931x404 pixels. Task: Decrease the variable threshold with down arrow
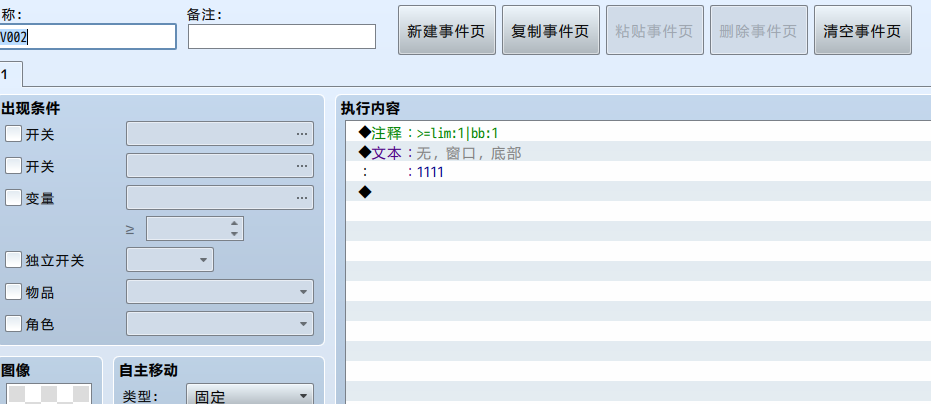pos(235,234)
